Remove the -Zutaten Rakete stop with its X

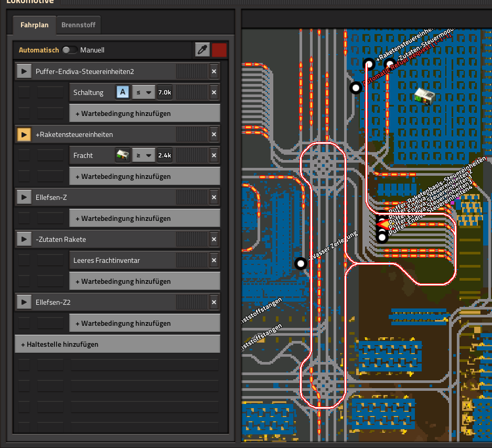coord(214,239)
